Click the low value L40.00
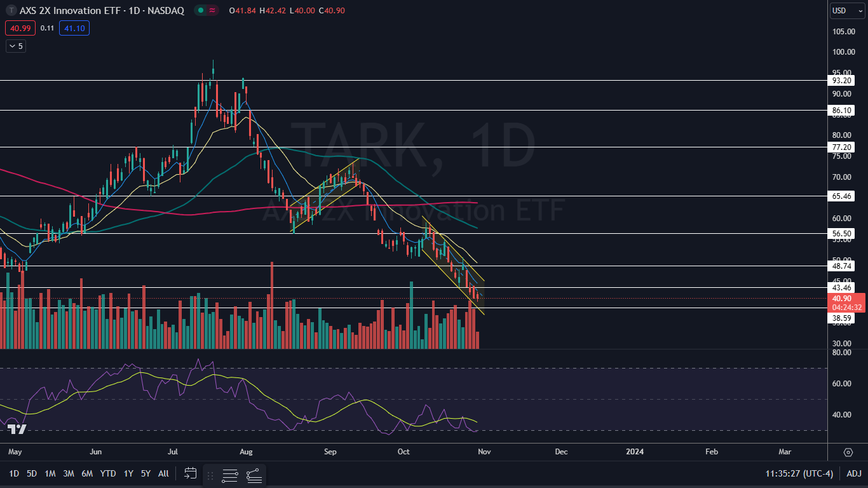868x488 pixels. (x=302, y=10)
